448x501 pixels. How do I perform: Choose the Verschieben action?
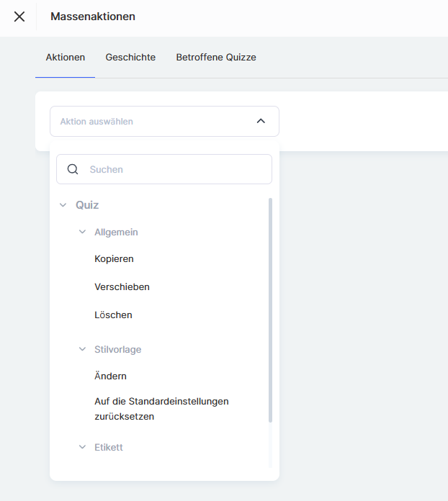122,287
